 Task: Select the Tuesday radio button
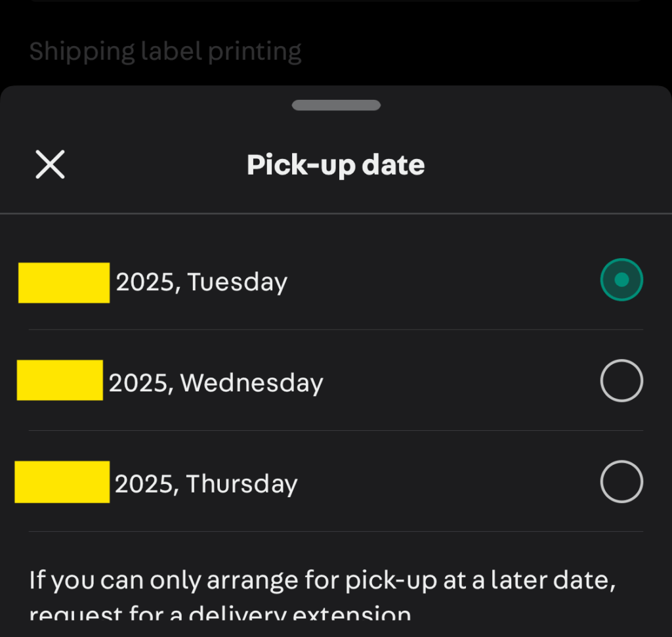(621, 280)
